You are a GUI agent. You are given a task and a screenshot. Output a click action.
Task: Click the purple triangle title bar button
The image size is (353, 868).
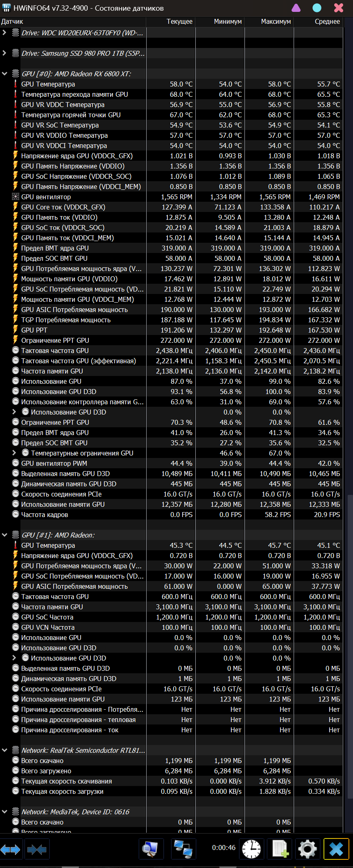[x=296, y=8]
